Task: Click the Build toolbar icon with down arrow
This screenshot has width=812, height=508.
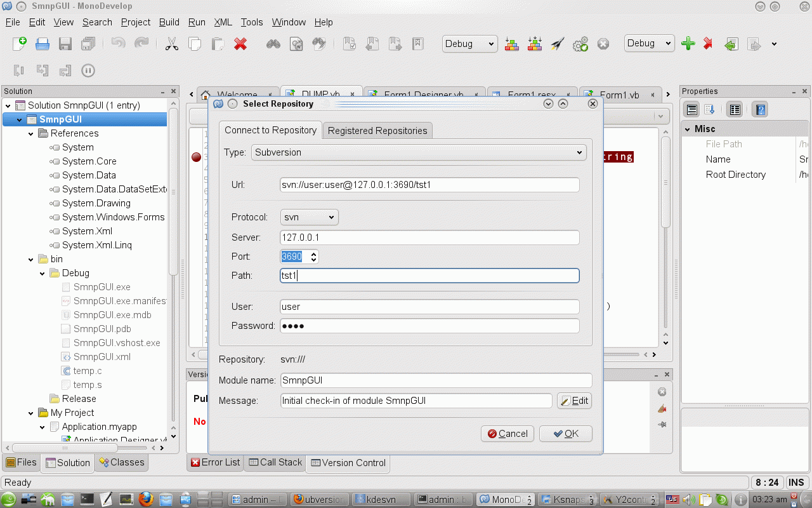Action: (512, 44)
